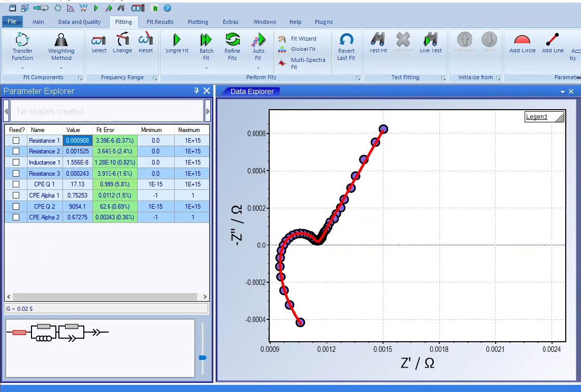581x392 pixels.
Task: Click shapes list right arrow
Action: 208,111
